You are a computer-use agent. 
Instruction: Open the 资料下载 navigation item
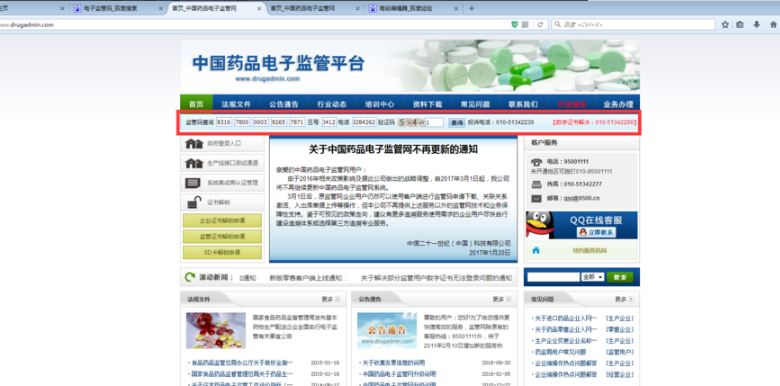click(427, 104)
